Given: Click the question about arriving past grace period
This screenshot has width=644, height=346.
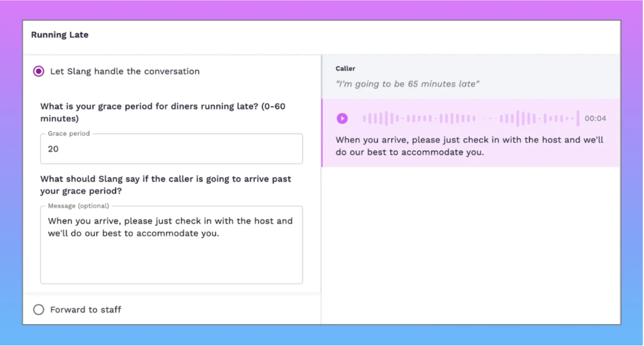Looking at the screenshot, I should (166, 185).
